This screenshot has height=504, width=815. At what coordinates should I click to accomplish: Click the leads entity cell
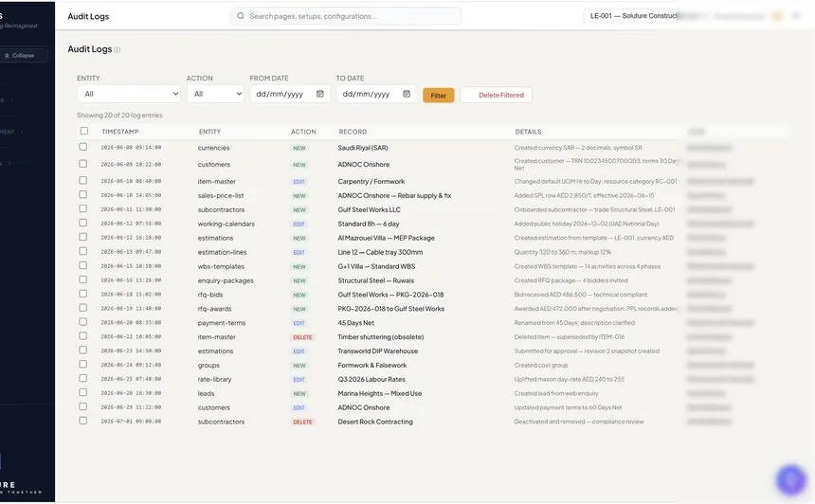pos(206,394)
